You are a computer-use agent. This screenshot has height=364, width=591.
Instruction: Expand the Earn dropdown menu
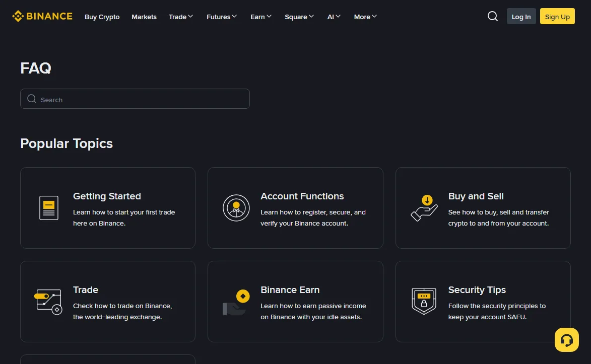(x=261, y=17)
